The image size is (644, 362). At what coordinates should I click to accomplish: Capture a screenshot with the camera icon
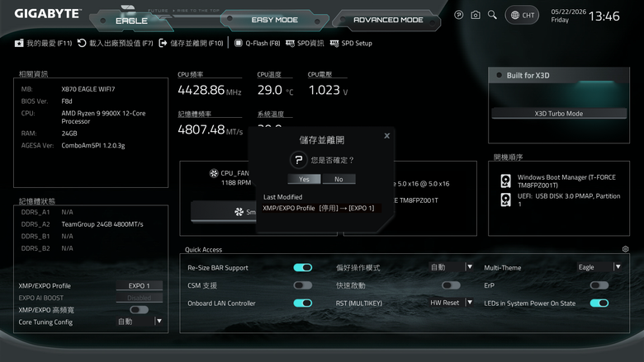476,15
